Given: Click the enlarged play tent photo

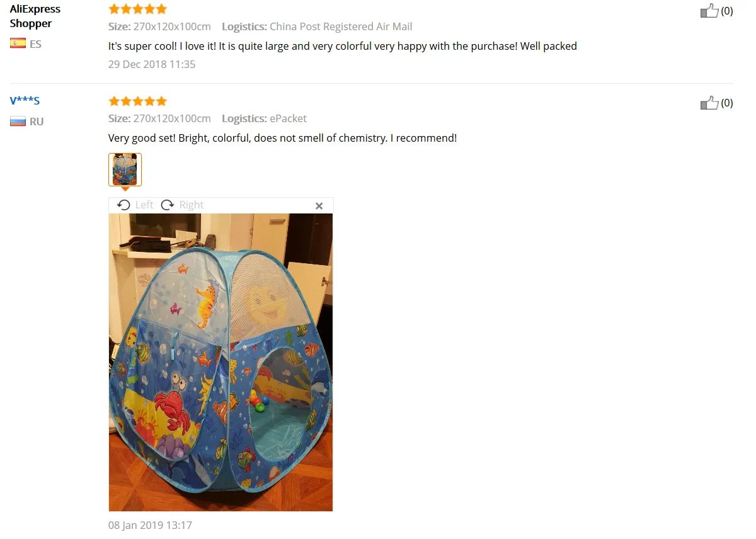Looking at the screenshot, I should coord(220,362).
